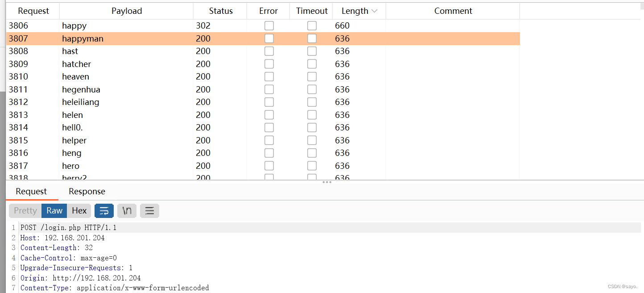
Task: Click the Pretty view button
Action: tap(25, 210)
